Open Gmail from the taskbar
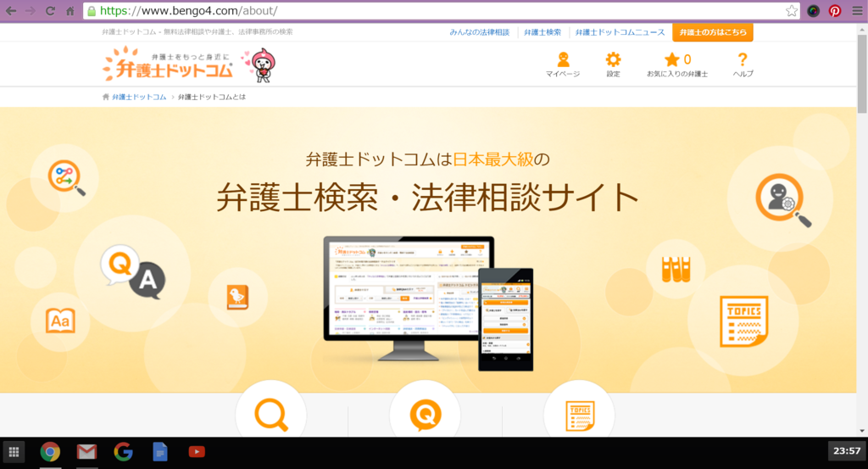The width and height of the screenshot is (868, 469). [x=86, y=452]
